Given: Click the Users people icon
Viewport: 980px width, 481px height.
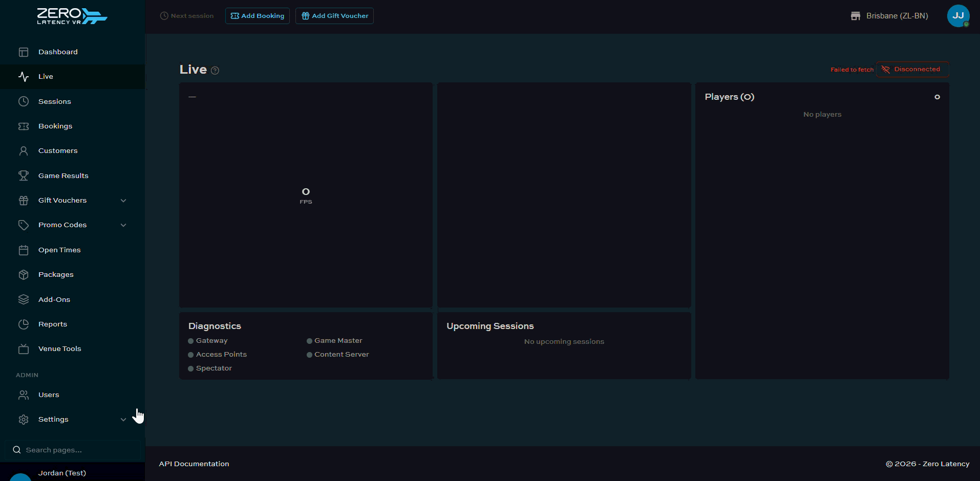Looking at the screenshot, I should click(x=24, y=395).
